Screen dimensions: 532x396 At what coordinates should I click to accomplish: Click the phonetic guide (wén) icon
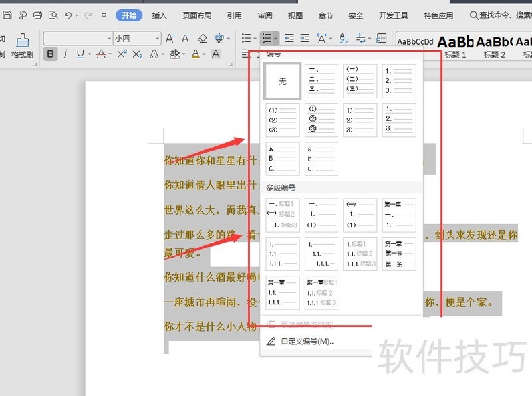tap(219, 39)
